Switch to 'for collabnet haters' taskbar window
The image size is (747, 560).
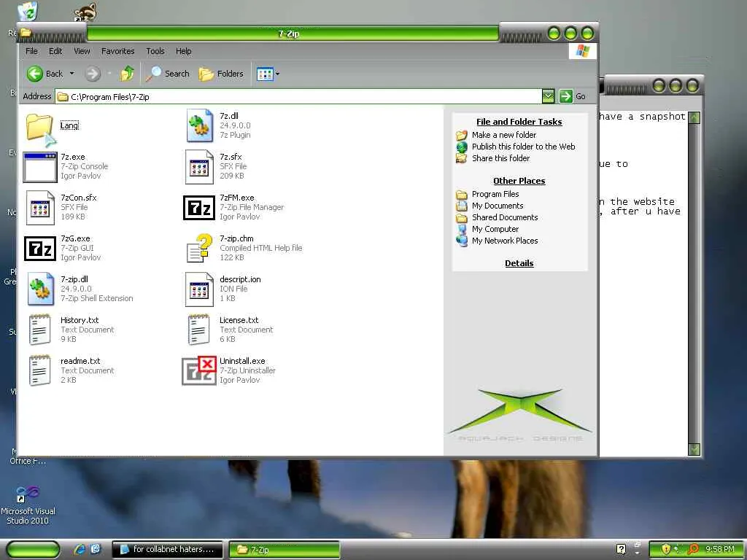(167, 550)
